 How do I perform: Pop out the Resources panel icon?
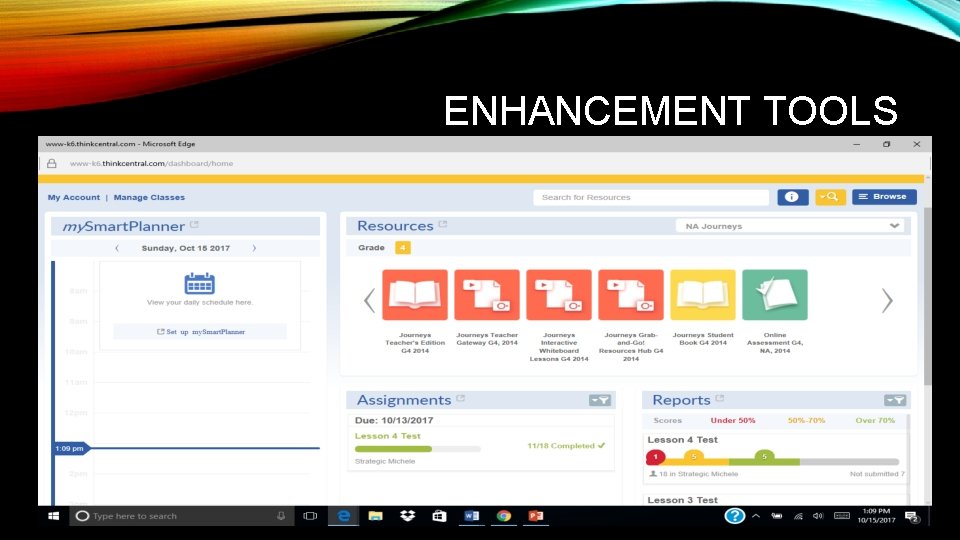pos(443,224)
